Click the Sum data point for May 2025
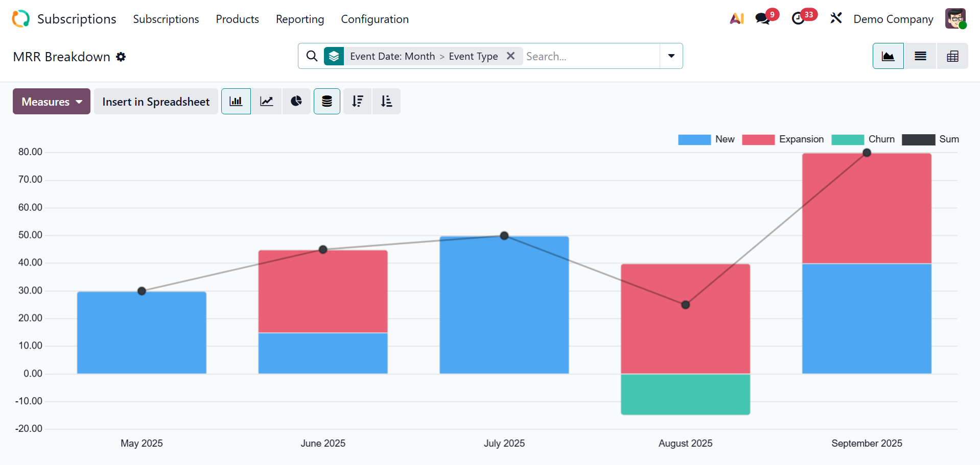This screenshot has width=980, height=465. (142, 291)
